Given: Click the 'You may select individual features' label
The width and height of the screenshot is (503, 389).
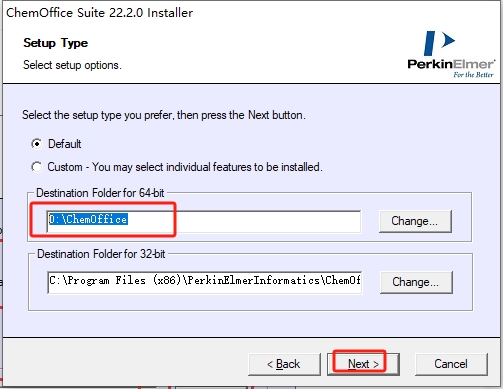Looking at the screenshot, I should point(207,167).
